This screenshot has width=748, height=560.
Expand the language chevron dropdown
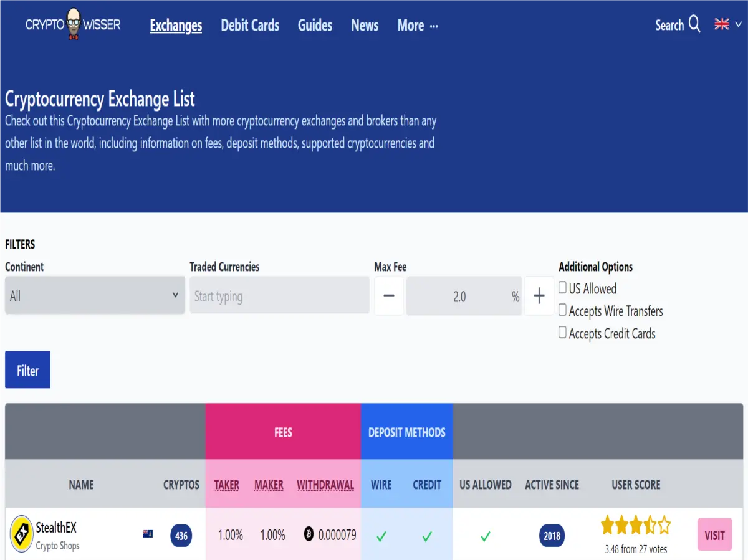(739, 24)
